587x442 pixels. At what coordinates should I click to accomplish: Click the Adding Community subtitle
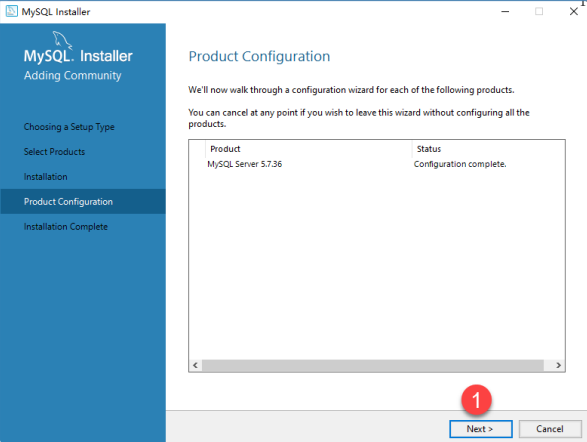tap(73, 76)
